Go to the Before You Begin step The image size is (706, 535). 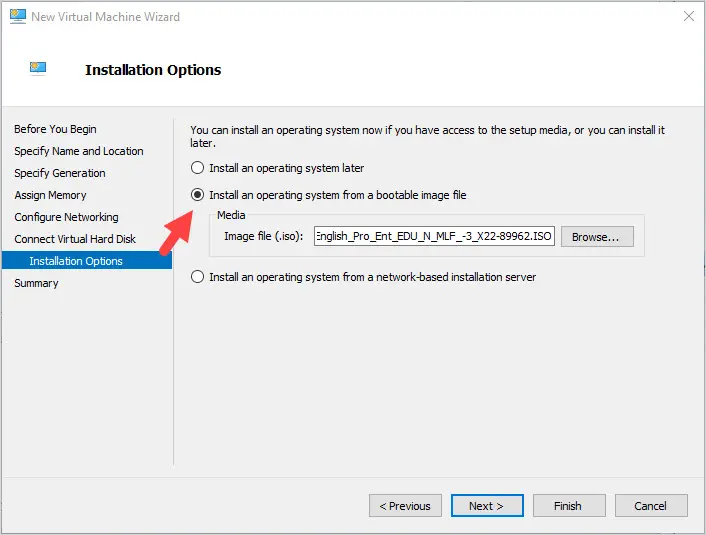55,129
